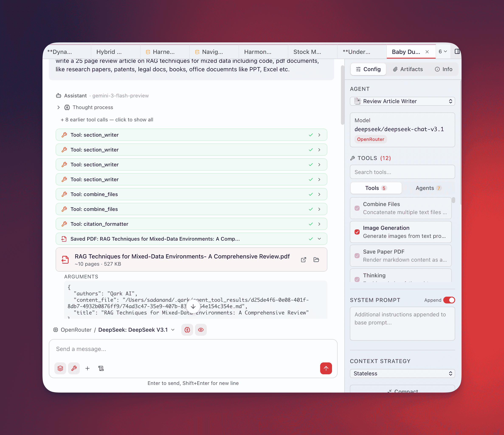
Task: Toggle the sidebar panel icon at top right
Action: (457, 52)
